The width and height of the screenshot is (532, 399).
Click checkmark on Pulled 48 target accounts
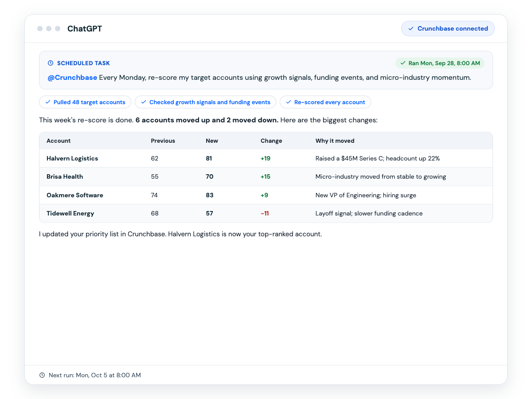point(48,102)
